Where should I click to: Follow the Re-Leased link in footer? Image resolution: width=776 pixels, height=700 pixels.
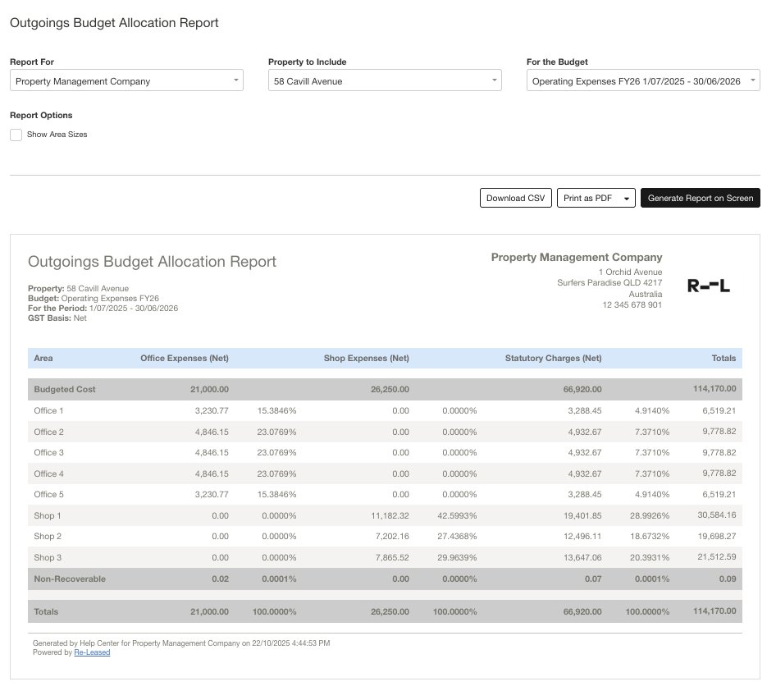coord(92,652)
